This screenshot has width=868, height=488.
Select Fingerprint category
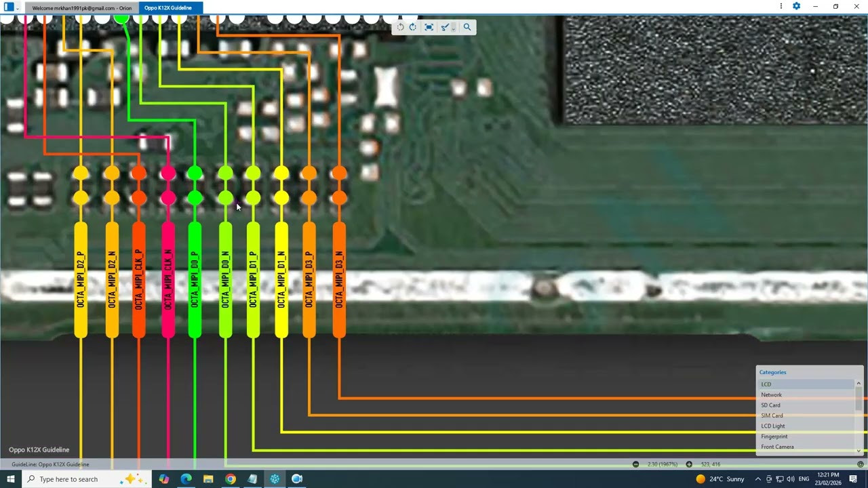[x=807, y=436]
